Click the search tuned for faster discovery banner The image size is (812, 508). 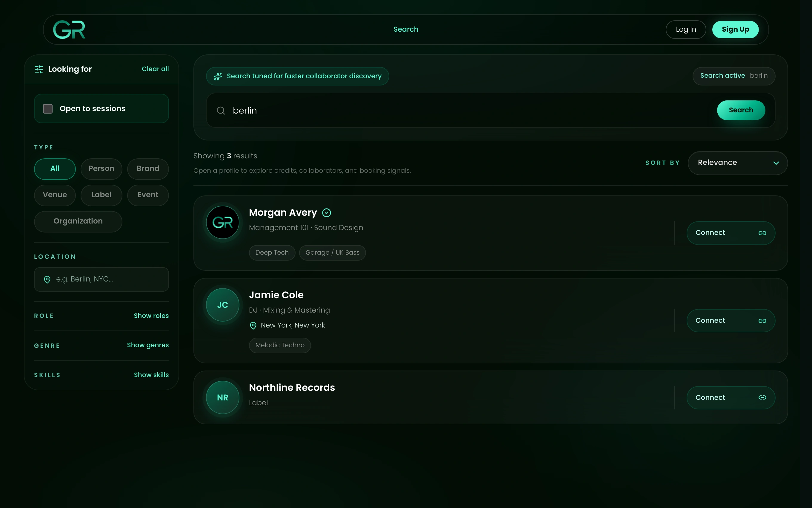[x=298, y=76]
